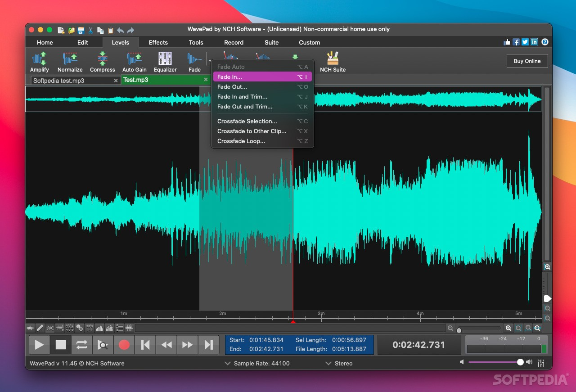Open the LinkedIn share icon
This screenshot has height=392, width=576.
coord(534,42)
